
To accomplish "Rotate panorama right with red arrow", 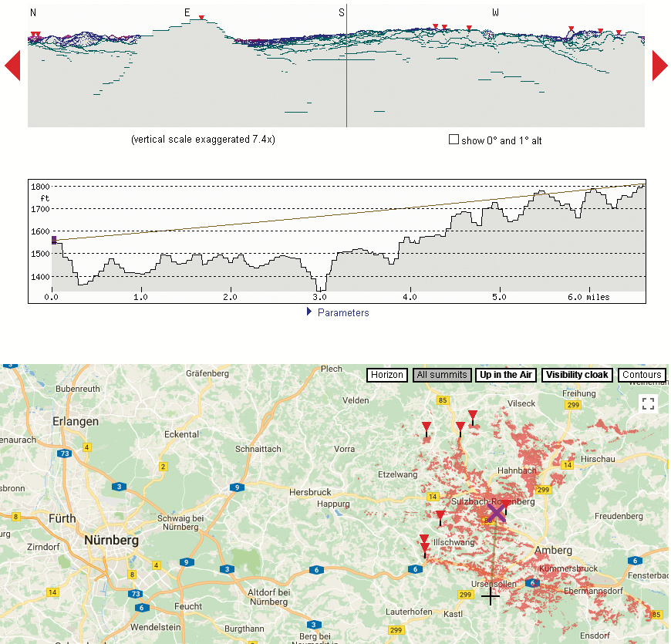I will (x=660, y=66).
